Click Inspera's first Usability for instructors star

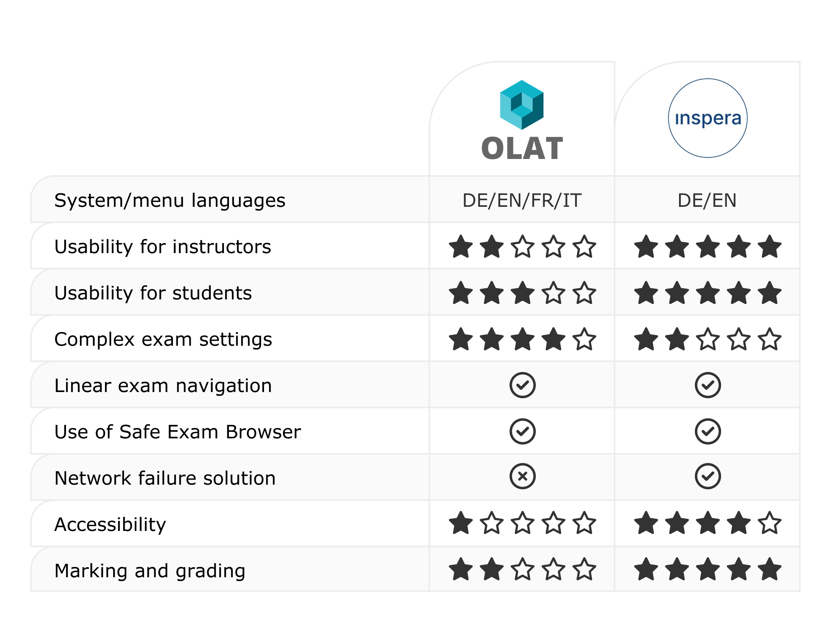coord(646,247)
